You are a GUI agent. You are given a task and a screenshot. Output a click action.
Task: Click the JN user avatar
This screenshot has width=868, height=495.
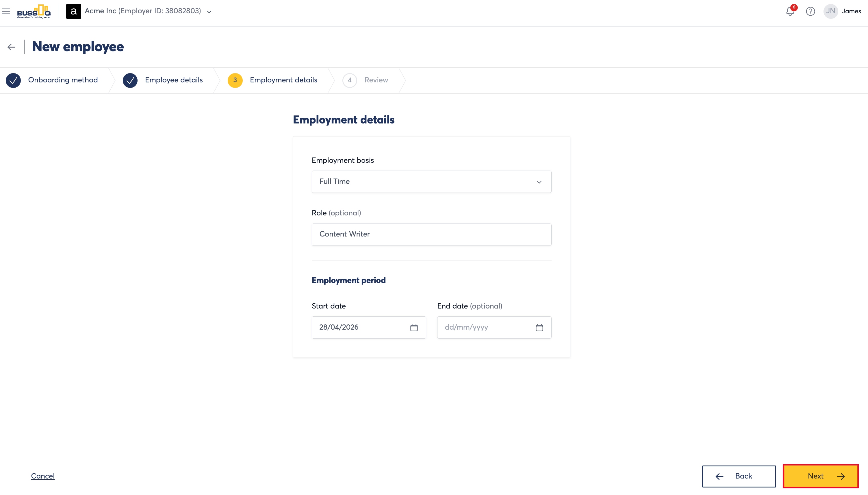pyautogui.click(x=831, y=11)
